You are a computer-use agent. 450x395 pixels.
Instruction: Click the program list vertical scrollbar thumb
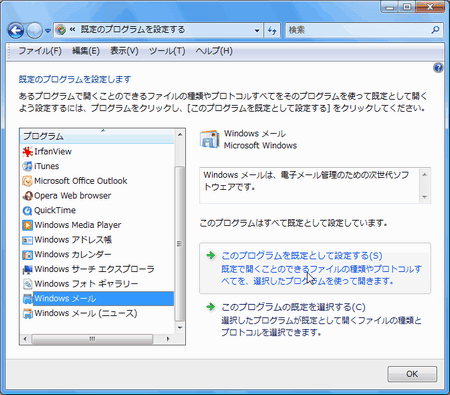click(179, 243)
